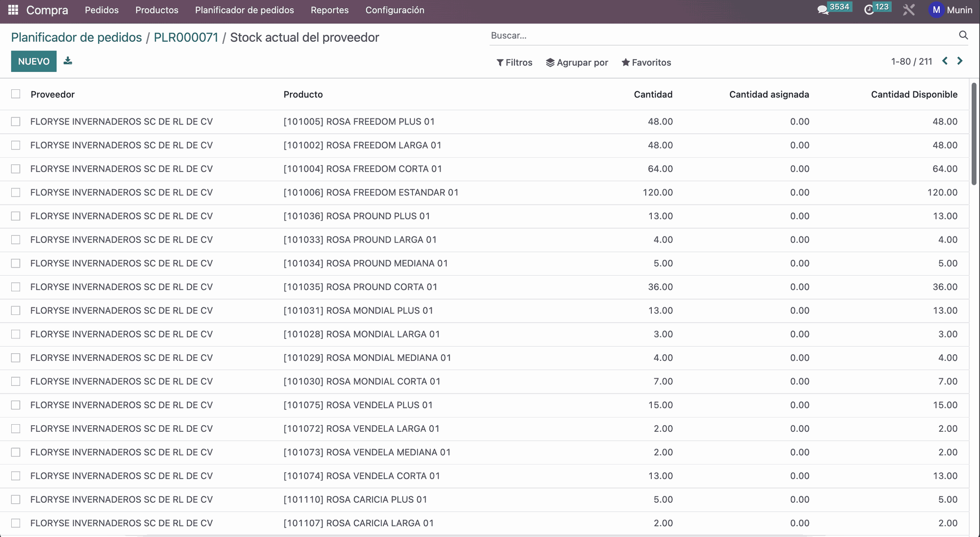Sort by the Cantidad asignada column header
This screenshot has width=980, height=537.
click(x=769, y=94)
